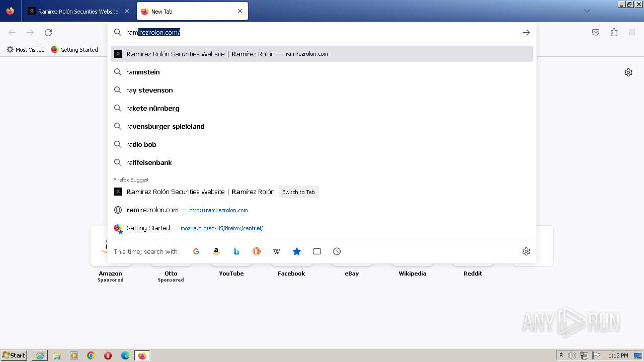Click volume icon in system tray

(572, 355)
